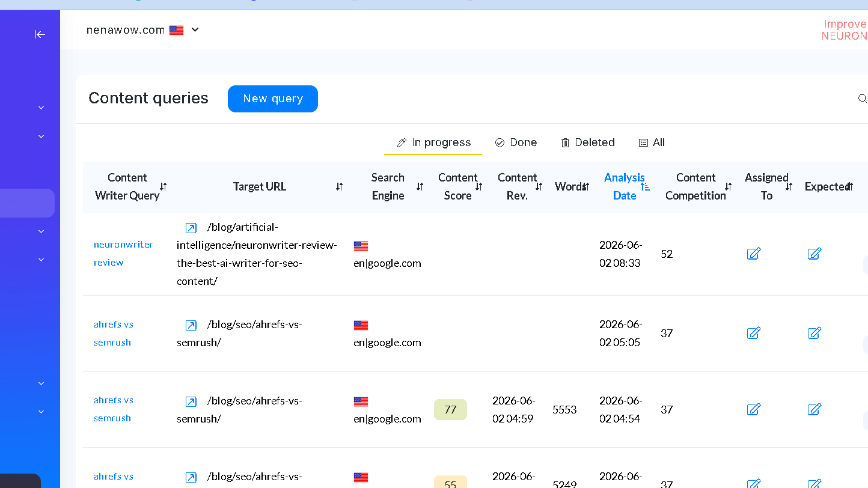Sort by Assigned To column arrows
This screenshot has width=868, height=488.
(x=789, y=187)
